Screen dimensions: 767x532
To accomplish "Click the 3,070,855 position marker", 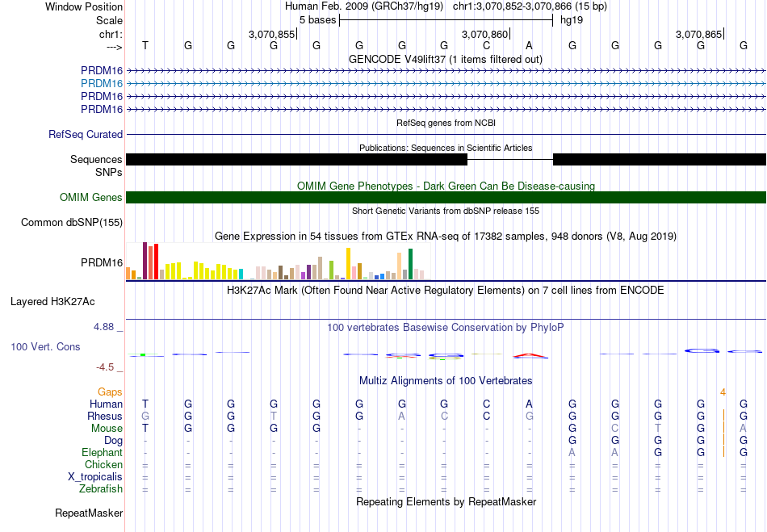I will pyautogui.click(x=272, y=34).
